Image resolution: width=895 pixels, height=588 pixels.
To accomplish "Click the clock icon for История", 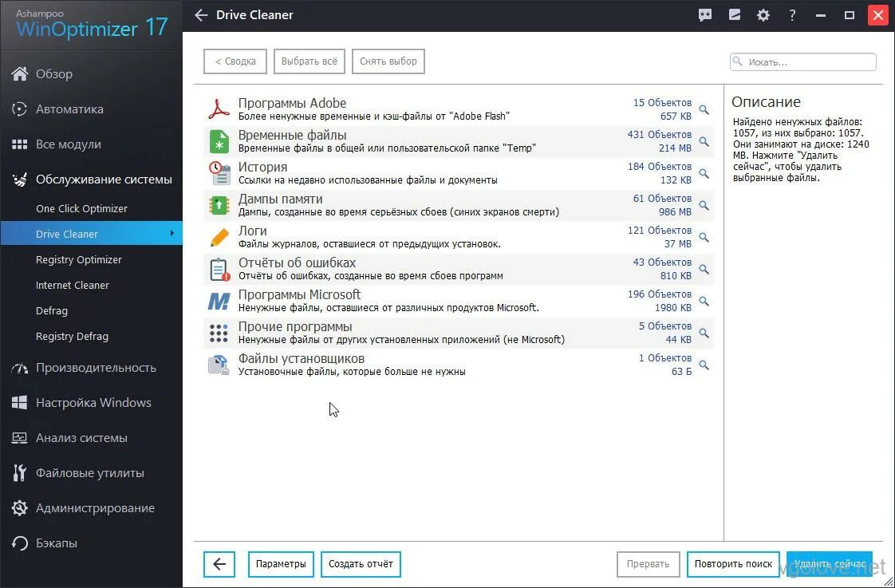I will 219,173.
